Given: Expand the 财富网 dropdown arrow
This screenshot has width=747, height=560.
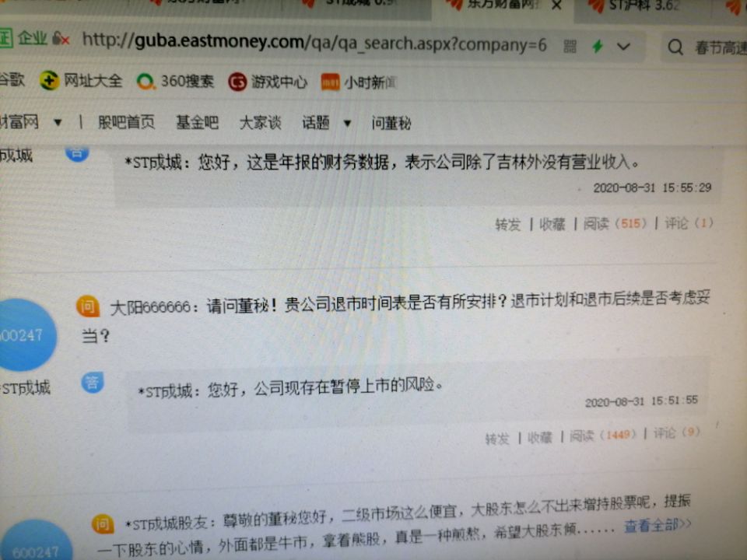Looking at the screenshot, I should 58,123.
